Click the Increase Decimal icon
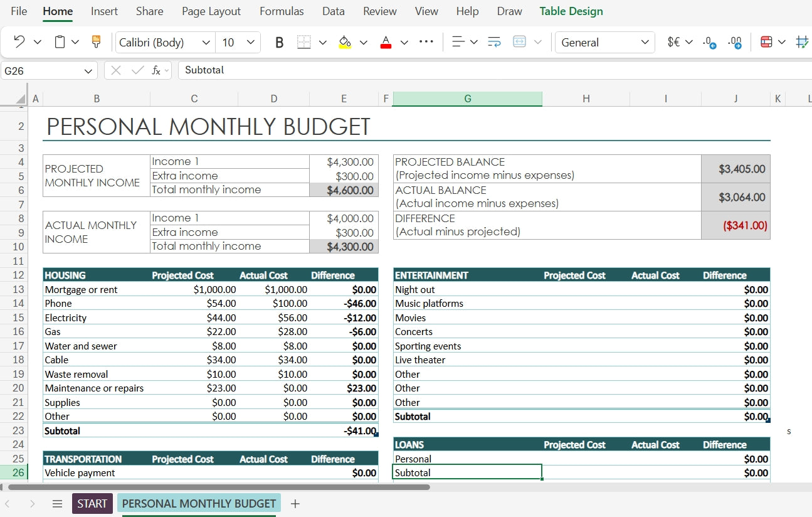 [x=735, y=42]
